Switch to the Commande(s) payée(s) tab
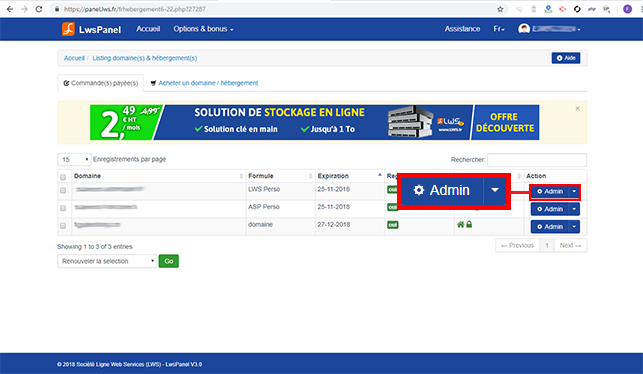643x374 pixels. [101, 83]
